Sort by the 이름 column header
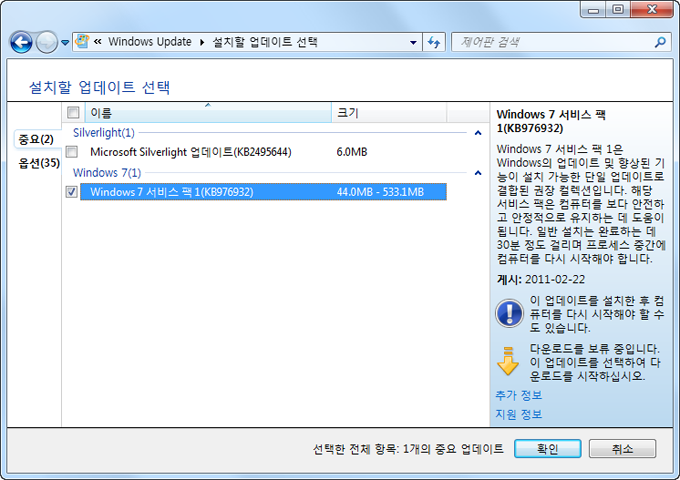The height and width of the screenshot is (480, 680). coord(208,113)
